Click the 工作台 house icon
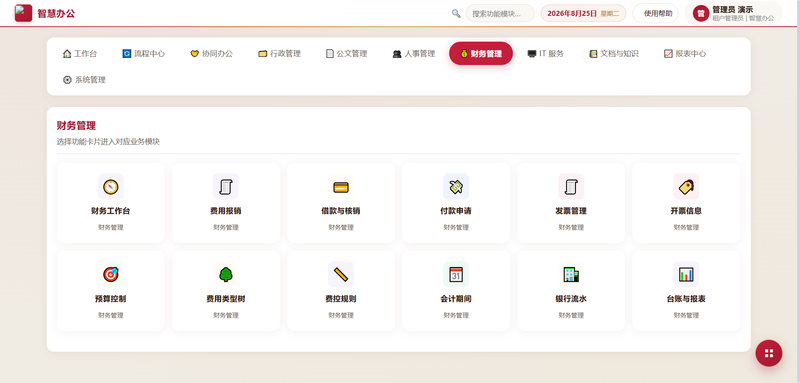This screenshot has width=800, height=383. click(67, 54)
